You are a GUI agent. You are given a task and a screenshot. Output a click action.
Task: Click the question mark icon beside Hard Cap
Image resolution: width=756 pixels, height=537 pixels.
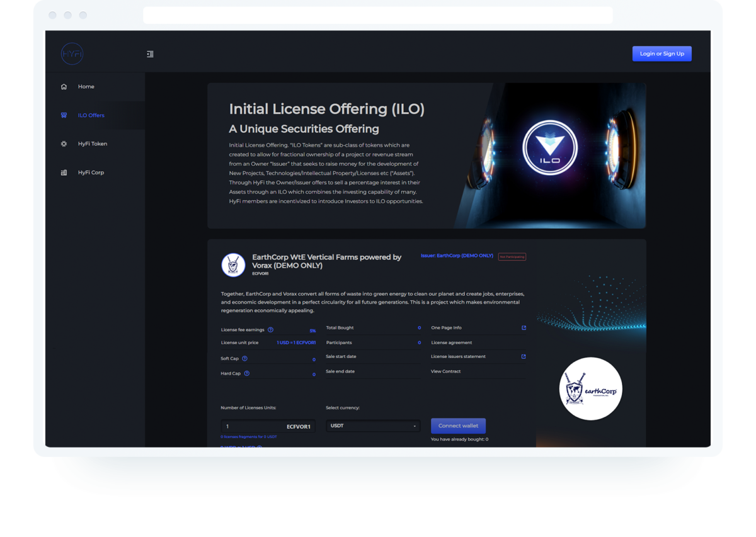tap(246, 373)
